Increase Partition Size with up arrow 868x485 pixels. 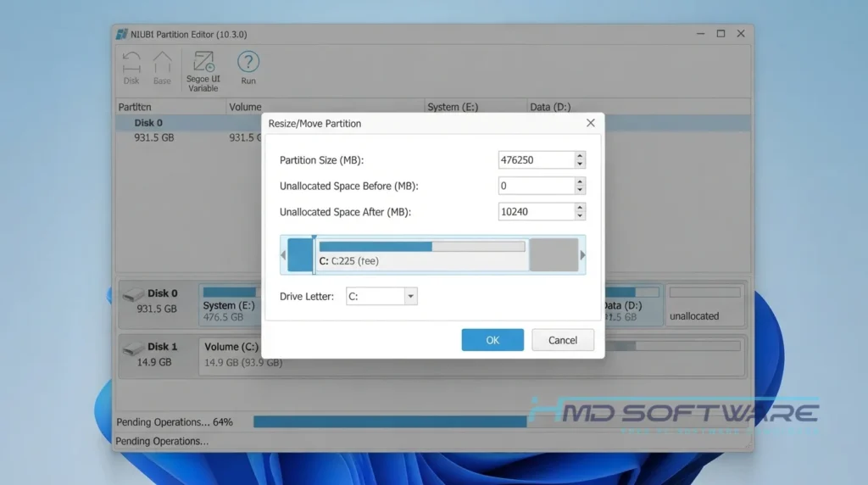[580, 155]
